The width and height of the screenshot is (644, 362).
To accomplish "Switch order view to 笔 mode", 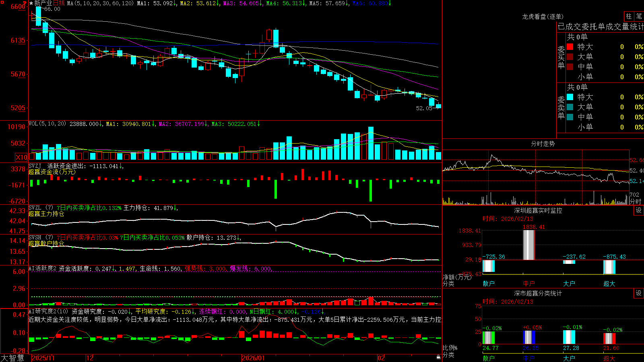I will click(639, 16).
